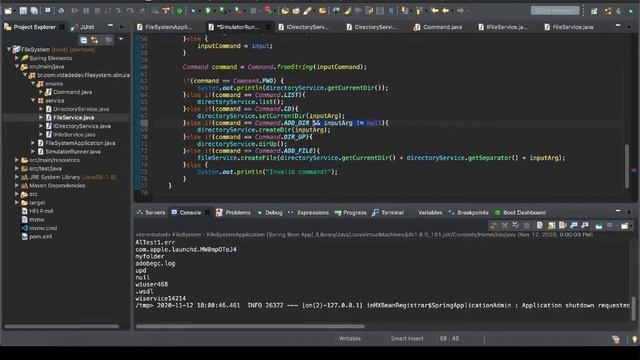Toggle Word Wrap in Console toolbar

pos(563,225)
